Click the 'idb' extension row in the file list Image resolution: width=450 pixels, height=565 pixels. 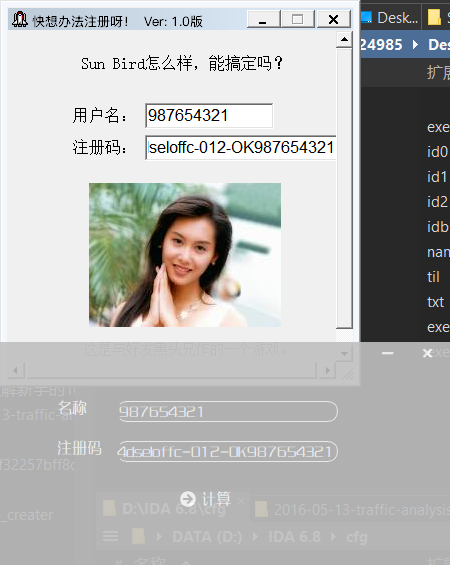coord(438,227)
